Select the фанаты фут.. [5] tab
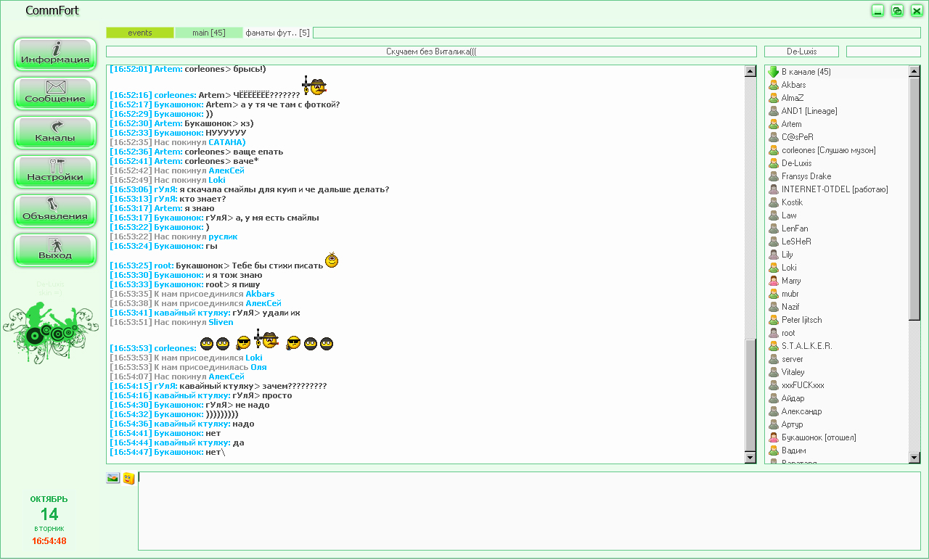The image size is (929, 560). click(x=277, y=33)
